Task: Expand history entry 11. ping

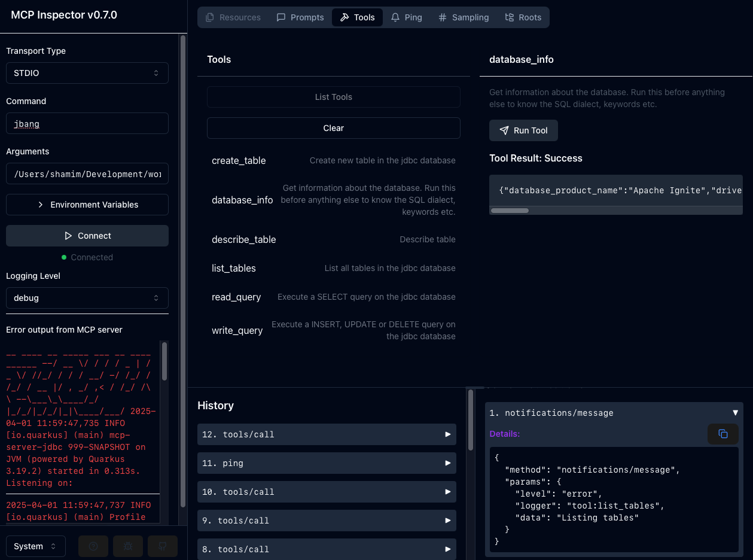Action: 327,463
